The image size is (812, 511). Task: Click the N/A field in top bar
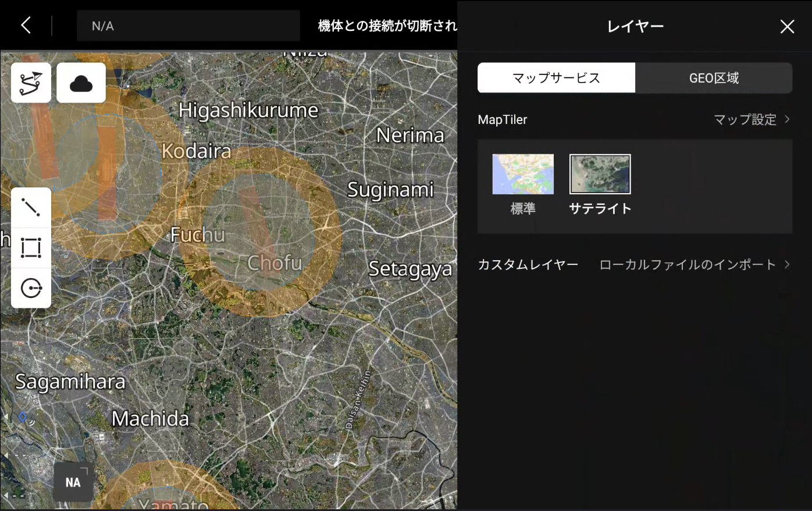(188, 26)
